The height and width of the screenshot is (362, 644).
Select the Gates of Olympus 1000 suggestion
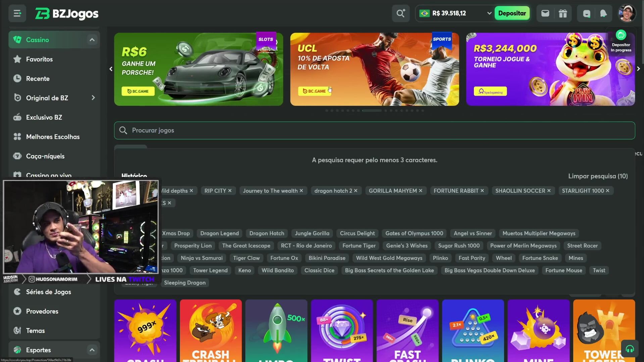414,233
